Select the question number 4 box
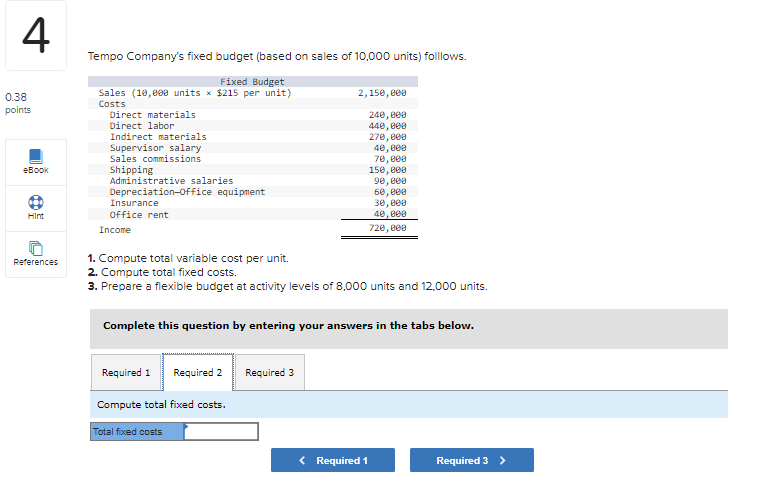The height and width of the screenshot is (489, 767). [x=36, y=35]
